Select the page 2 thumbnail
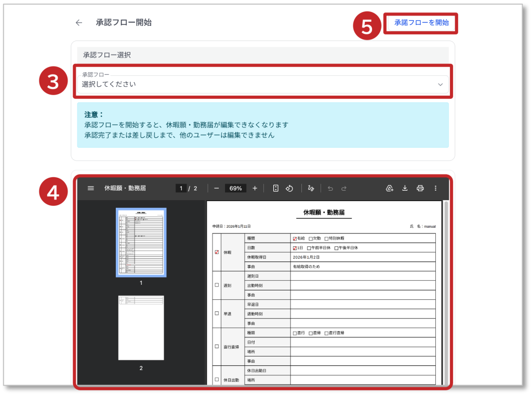 pyautogui.click(x=141, y=328)
